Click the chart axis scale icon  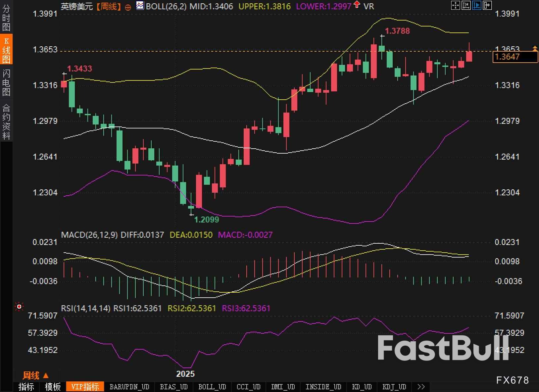466,5
